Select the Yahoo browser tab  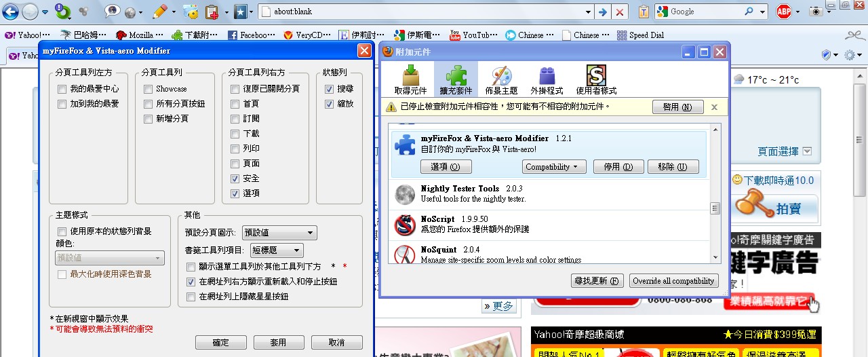22,56
